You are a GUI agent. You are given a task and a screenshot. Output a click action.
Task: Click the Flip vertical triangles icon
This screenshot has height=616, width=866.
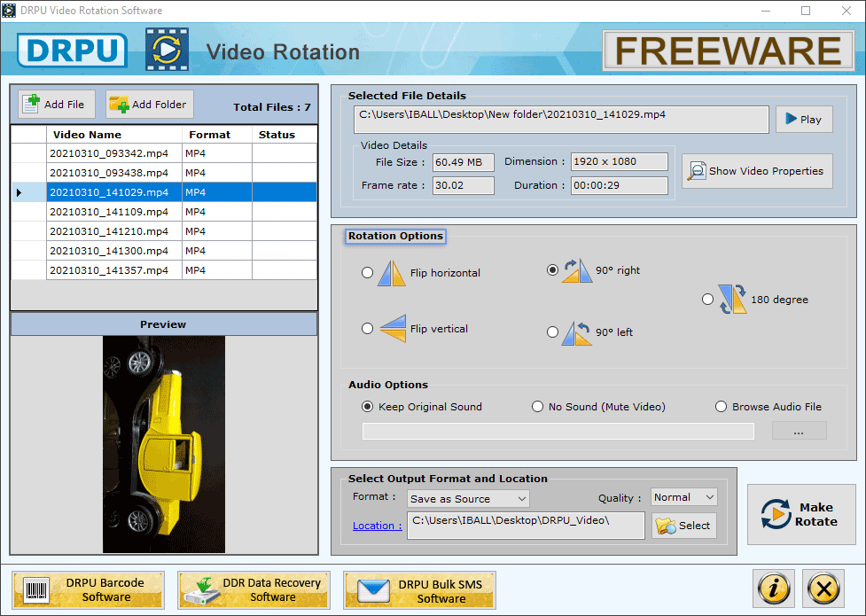pyautogui.click(x=393, y=329)
